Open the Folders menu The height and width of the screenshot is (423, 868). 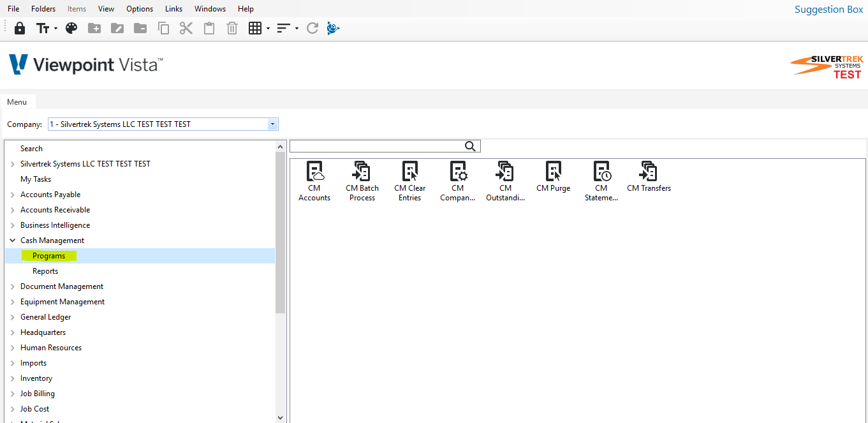click(x=43, y=9)
